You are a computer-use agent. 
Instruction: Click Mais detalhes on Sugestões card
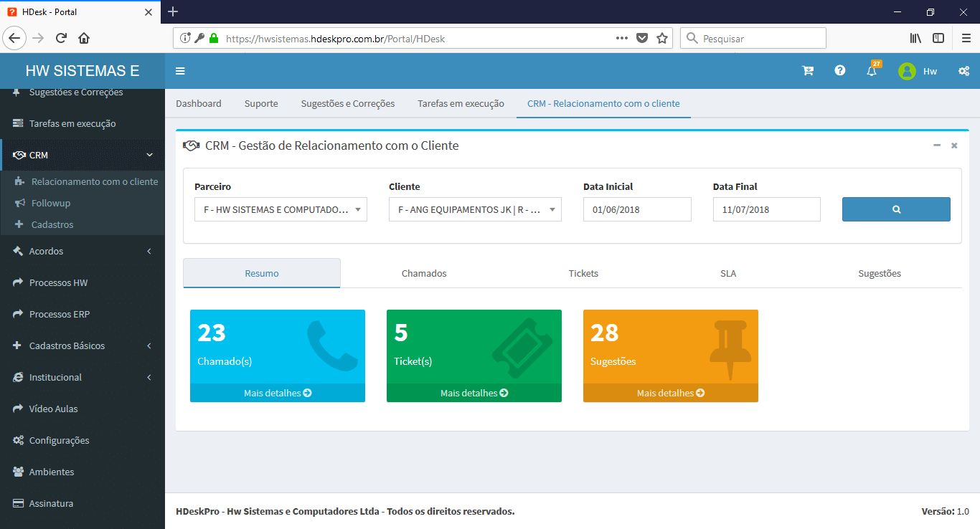click(670, 393)
